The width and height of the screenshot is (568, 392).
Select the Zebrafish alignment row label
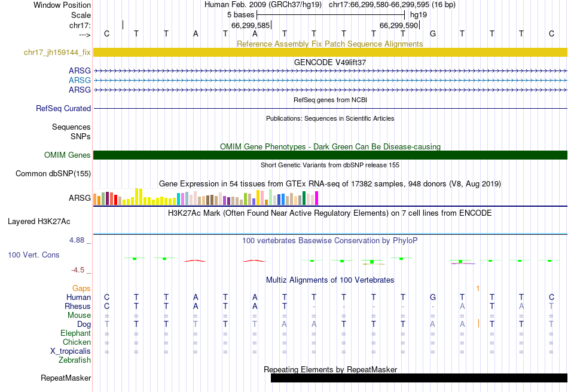[x=75, y=360]
